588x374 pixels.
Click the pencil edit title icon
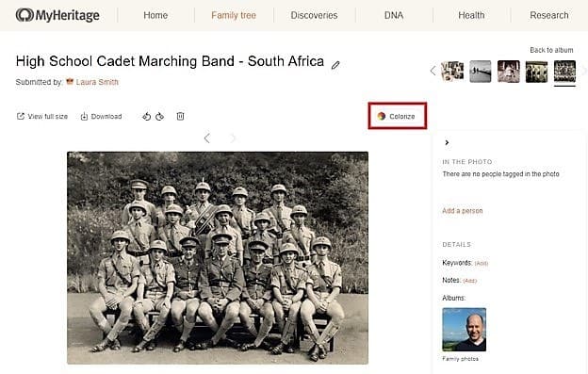(335, 65)
